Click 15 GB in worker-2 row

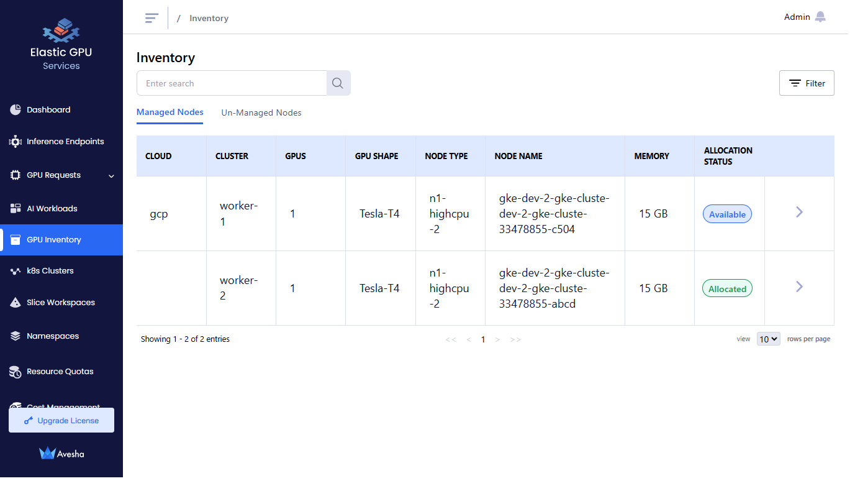(653, 288)
